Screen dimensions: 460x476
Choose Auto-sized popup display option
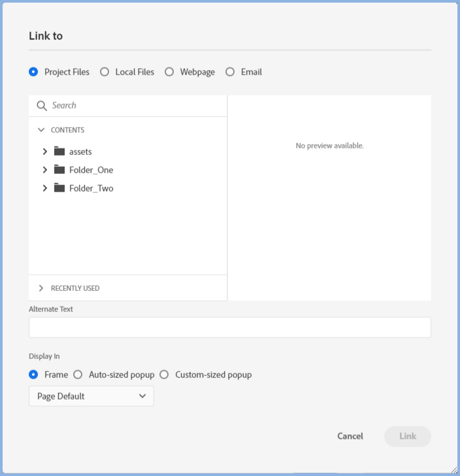(x=78, y=375)
